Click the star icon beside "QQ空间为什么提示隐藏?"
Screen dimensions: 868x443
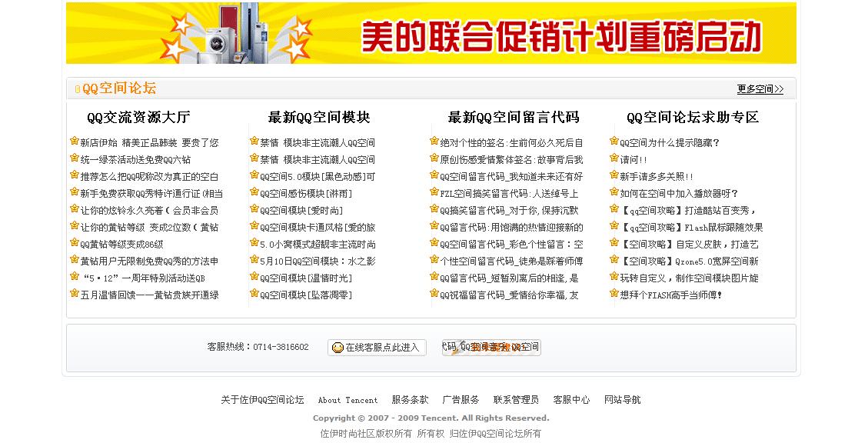click(614, 142)
